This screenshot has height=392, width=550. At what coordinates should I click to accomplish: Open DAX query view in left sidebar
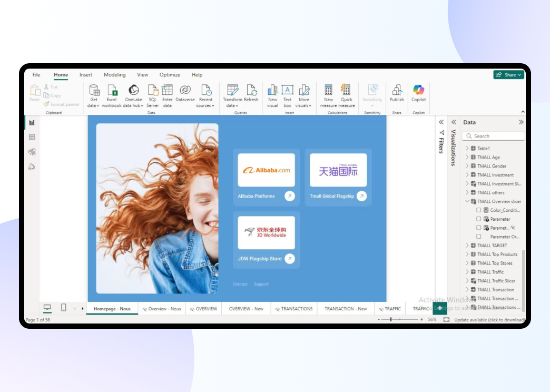[32, 166]
